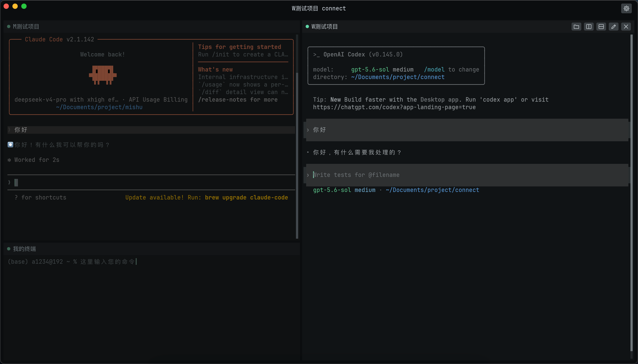Click the window title "W测试项目 connect"
The width and height of the screenshot is (638, 364).
tap(319, 8)
